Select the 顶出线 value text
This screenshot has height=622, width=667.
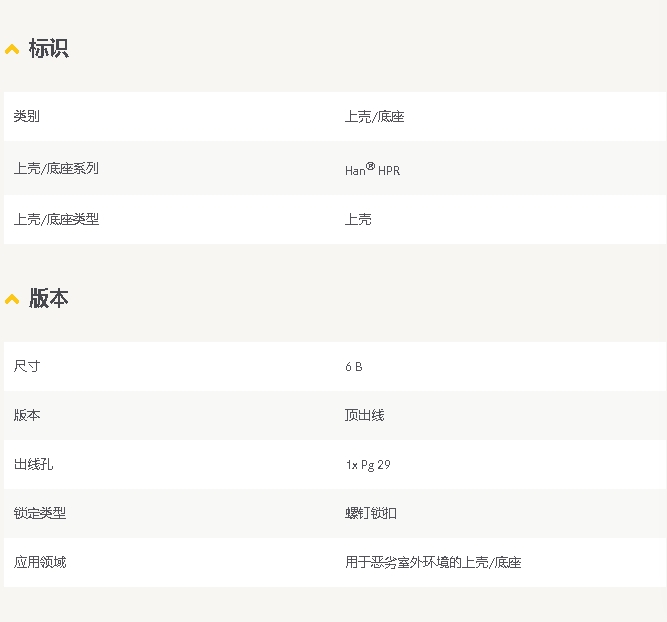[364, 416]
